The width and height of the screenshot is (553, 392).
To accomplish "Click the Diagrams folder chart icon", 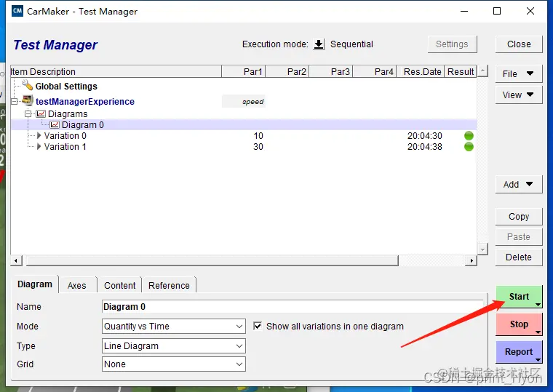I will (x=41, y=114).
